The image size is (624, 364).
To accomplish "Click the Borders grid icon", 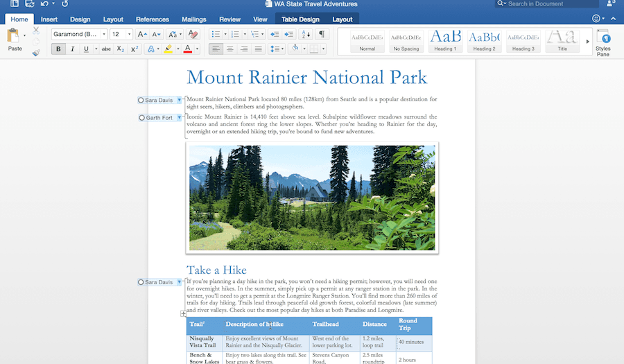I will 314,49.
